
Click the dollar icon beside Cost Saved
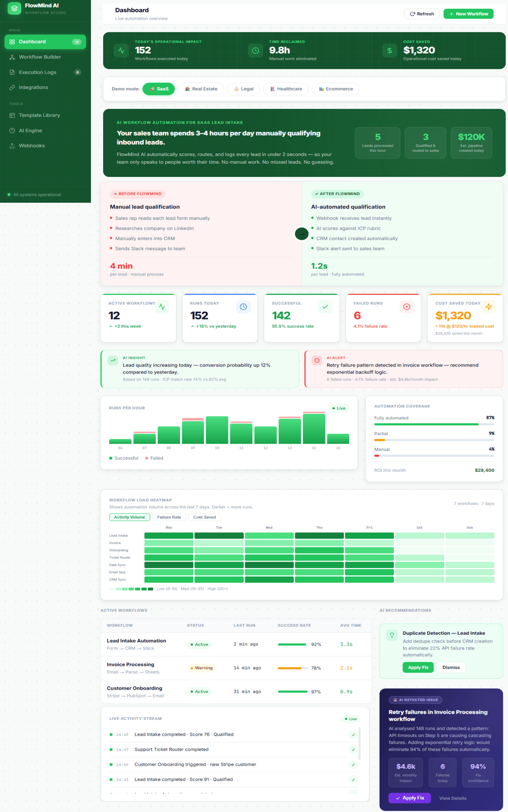[389, 51]
